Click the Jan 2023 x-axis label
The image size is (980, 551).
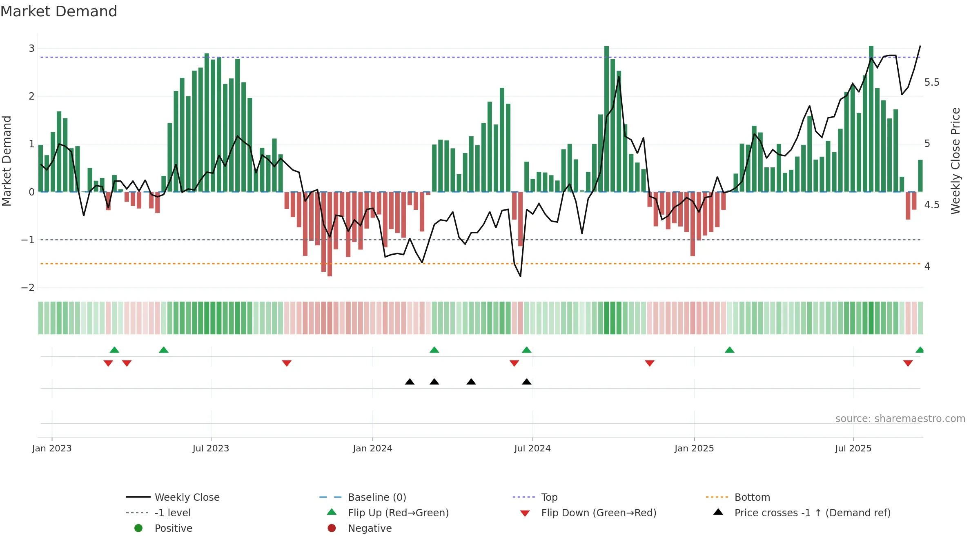[x=52, y=448]
